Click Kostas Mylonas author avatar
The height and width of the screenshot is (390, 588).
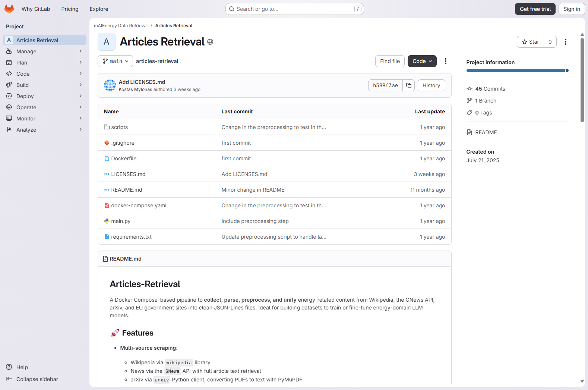point(110,85)
